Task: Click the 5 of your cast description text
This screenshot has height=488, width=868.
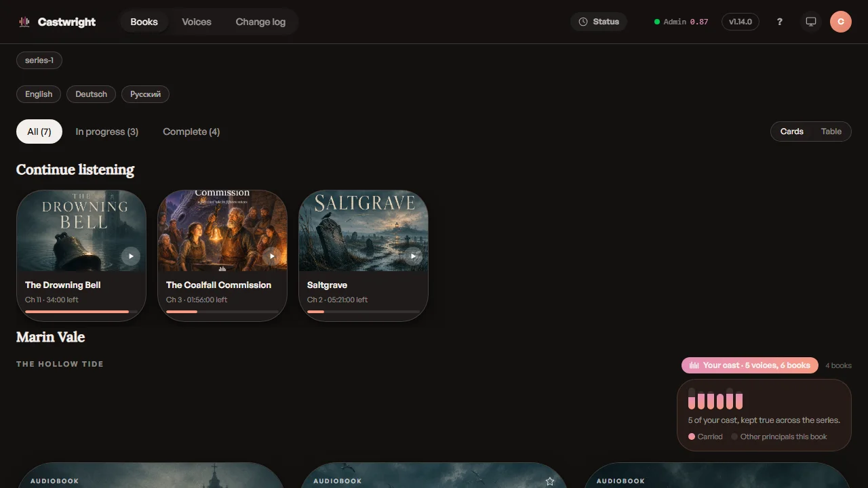Action: pos(764,420)
